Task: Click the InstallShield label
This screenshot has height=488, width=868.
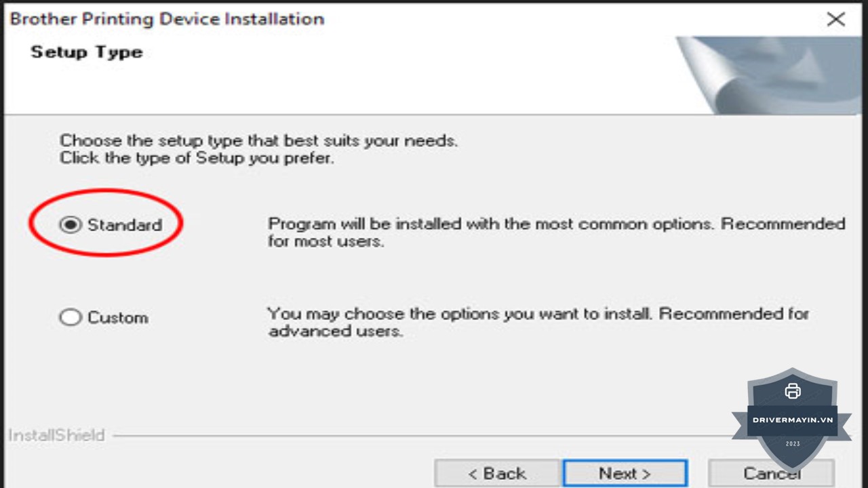Action: (x=56, y=435)
